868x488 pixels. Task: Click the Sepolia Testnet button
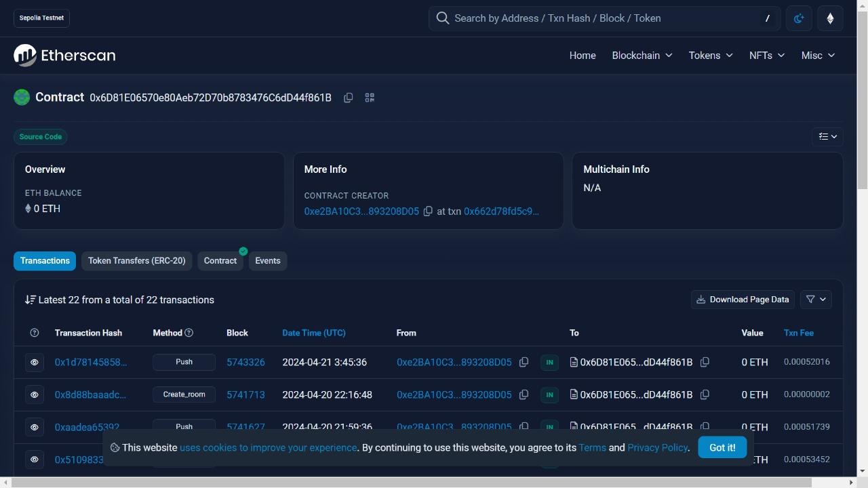41,18
